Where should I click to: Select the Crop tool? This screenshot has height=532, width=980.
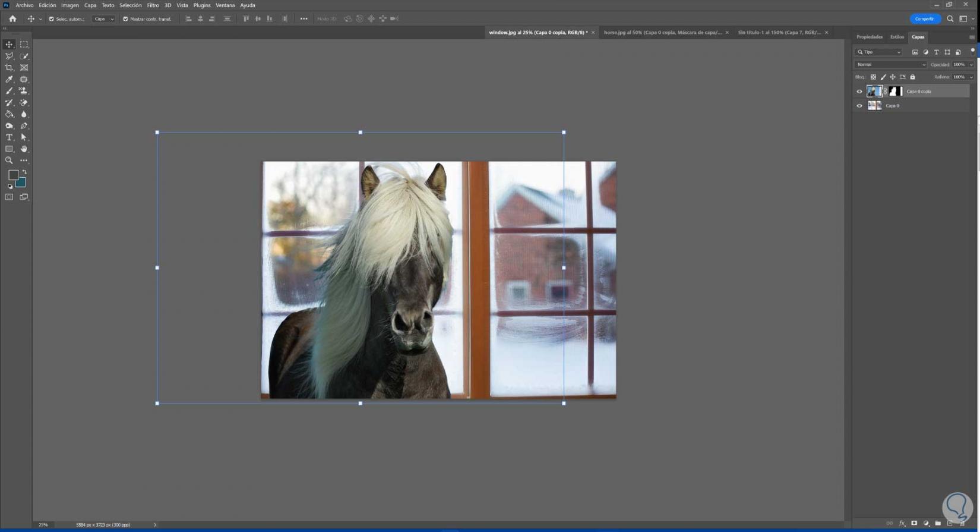coord(9,68)
